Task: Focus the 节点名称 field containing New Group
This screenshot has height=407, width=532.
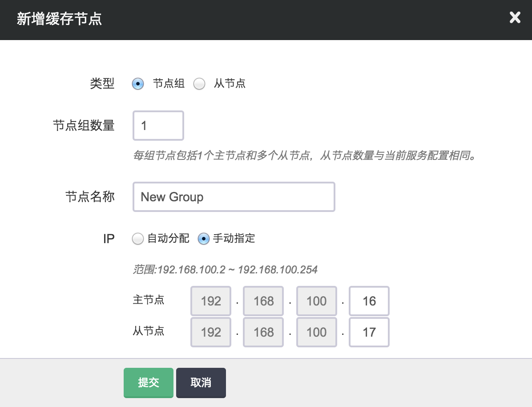Action: coord(234,197)
